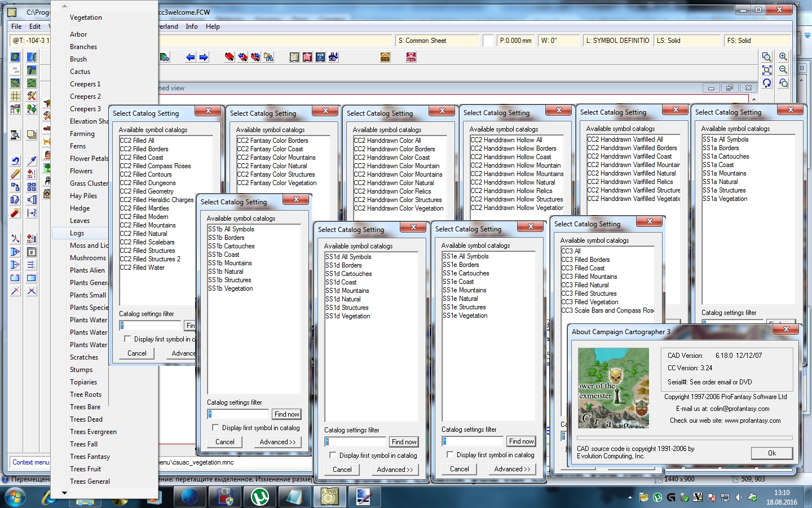Click the Redraw circular arrow icon
The width and height of the screenshot is (812, 508).
point(767,83)
